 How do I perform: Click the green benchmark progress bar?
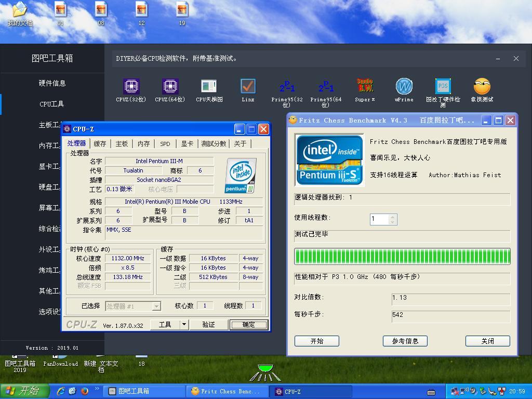coord(402,256)
